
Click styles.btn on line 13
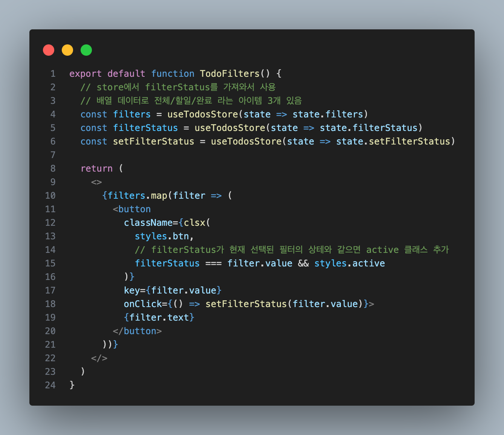(162, 236)
